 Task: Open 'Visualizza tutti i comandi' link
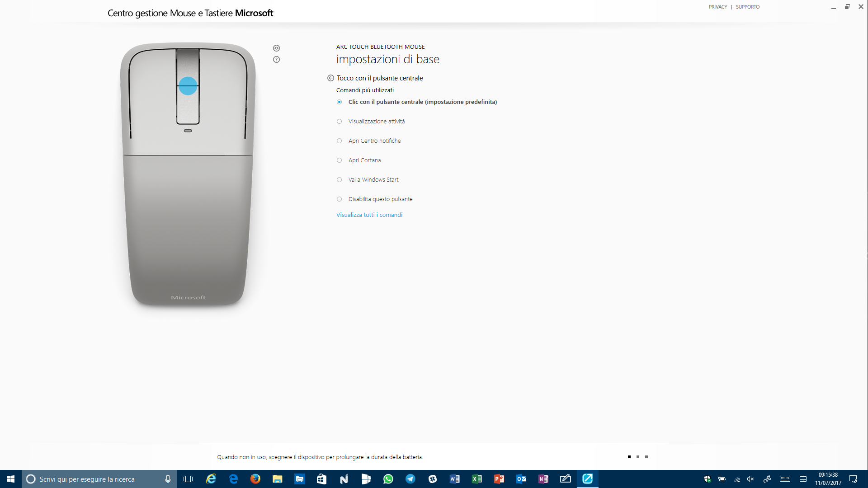pyautogui.click(x=369, y=215)
